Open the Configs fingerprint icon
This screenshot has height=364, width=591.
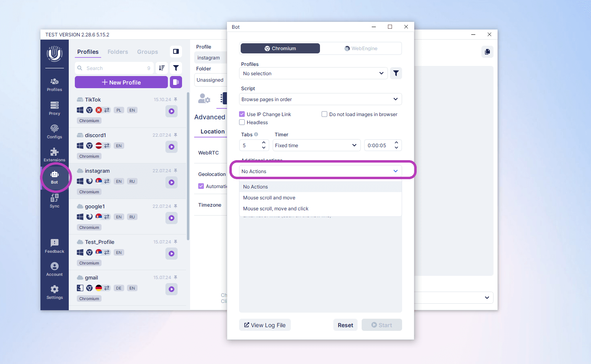(54, 131)
